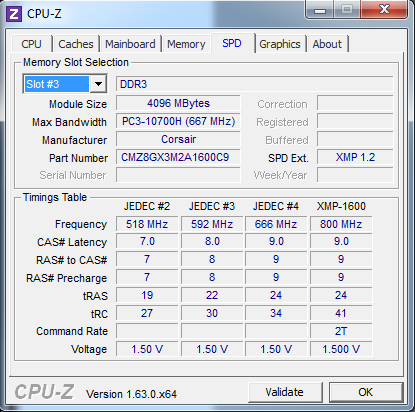Screen dimensions: 415x412
Task: Minimize the CPU-Z window
Action: tap(320, 10)
